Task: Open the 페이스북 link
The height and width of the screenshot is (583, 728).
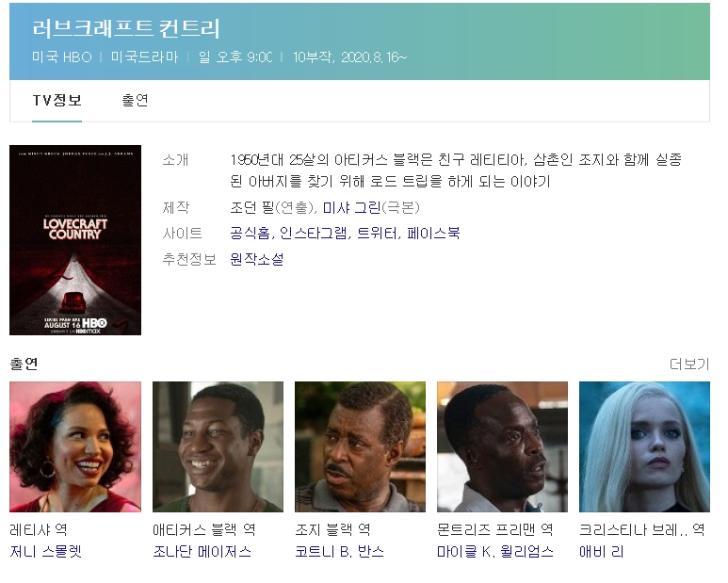Action: tap(433, 234)
